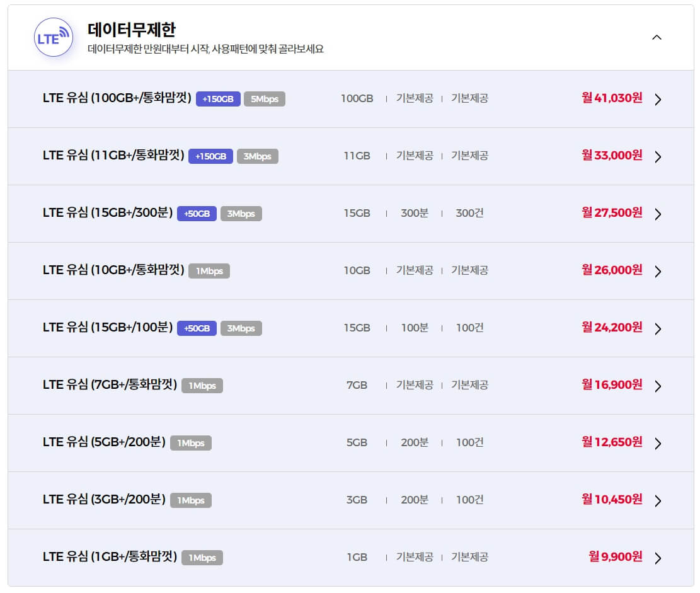The height and width of the screenshot is (593, 700).
Task: Click the 1Mbps badge on the 3GB plan
Action: pyautogui.click(x=191, y=500)
